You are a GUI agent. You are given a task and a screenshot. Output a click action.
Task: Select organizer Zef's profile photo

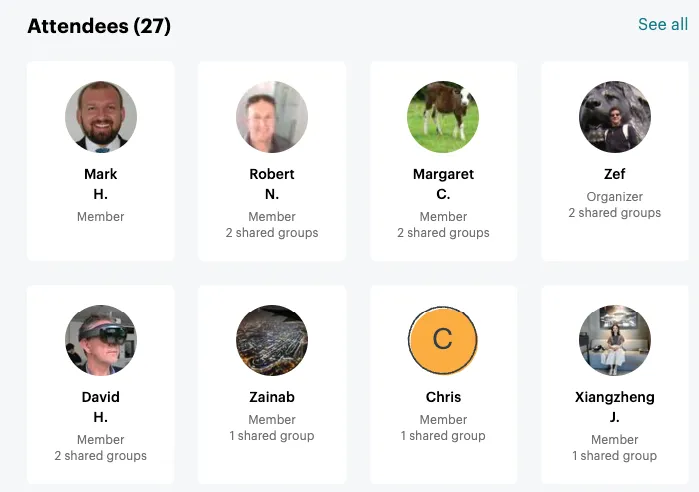pos(615,117)
